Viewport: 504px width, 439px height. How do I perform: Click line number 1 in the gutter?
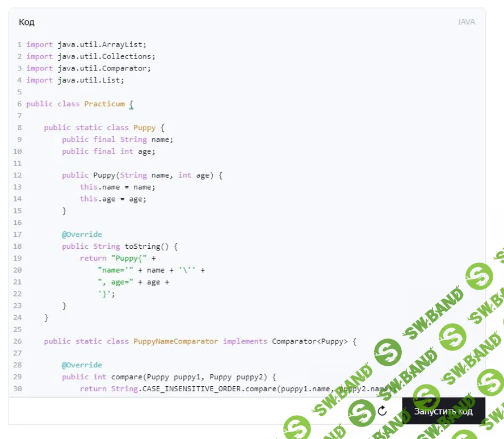tap(19, 44)
